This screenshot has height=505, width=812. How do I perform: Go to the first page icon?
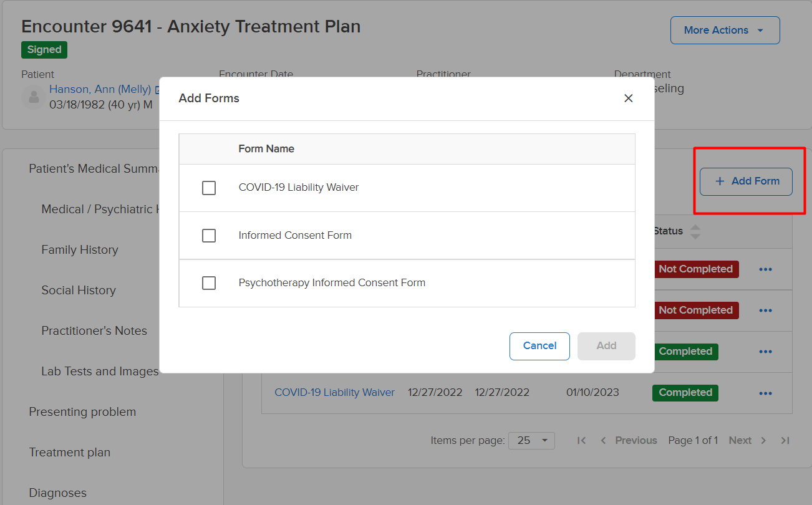581,440
